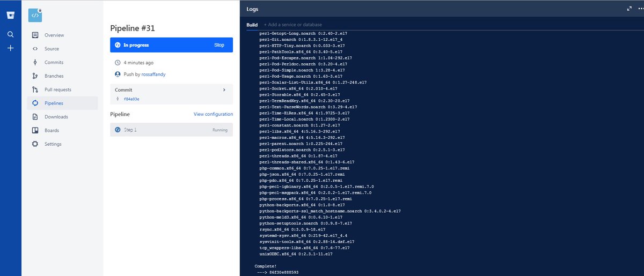Click the user icon beside Push by
This screenshot has height=276, width=644.
point(118,74)
